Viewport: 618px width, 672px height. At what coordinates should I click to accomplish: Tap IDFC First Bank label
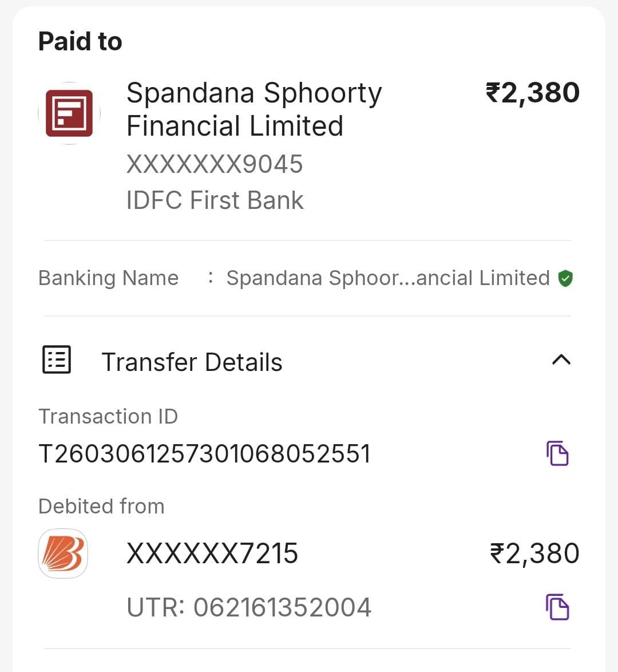215,200
